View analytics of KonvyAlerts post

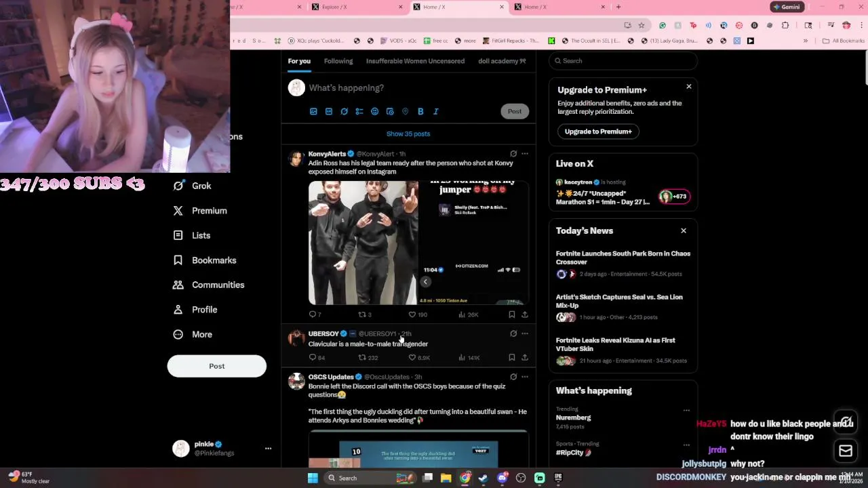(469, 314)
